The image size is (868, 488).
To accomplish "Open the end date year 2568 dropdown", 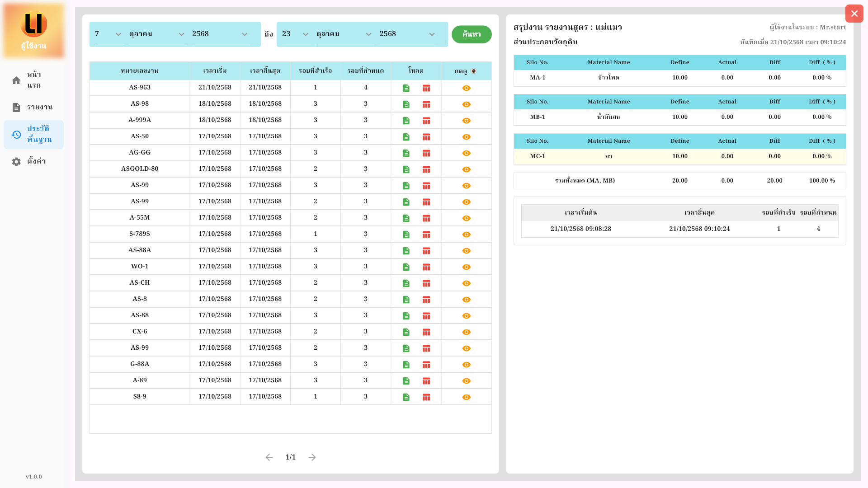I will coord(407,34).
